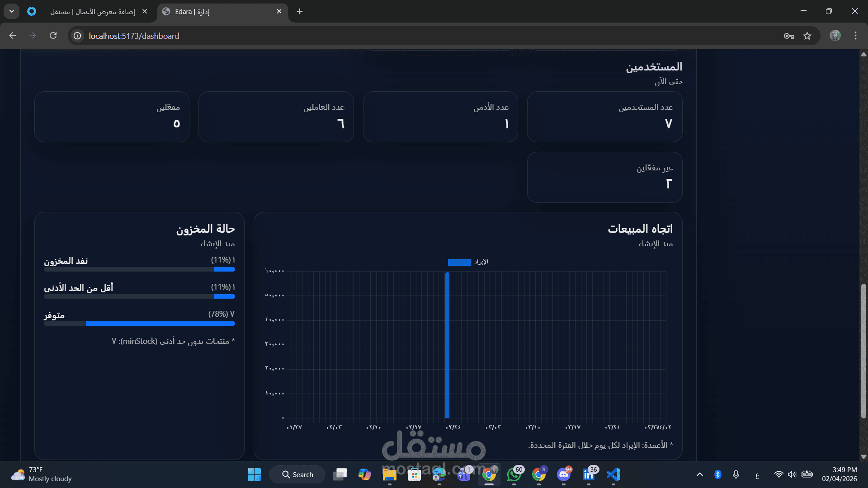Click the Windows Start button

point(254,474)
